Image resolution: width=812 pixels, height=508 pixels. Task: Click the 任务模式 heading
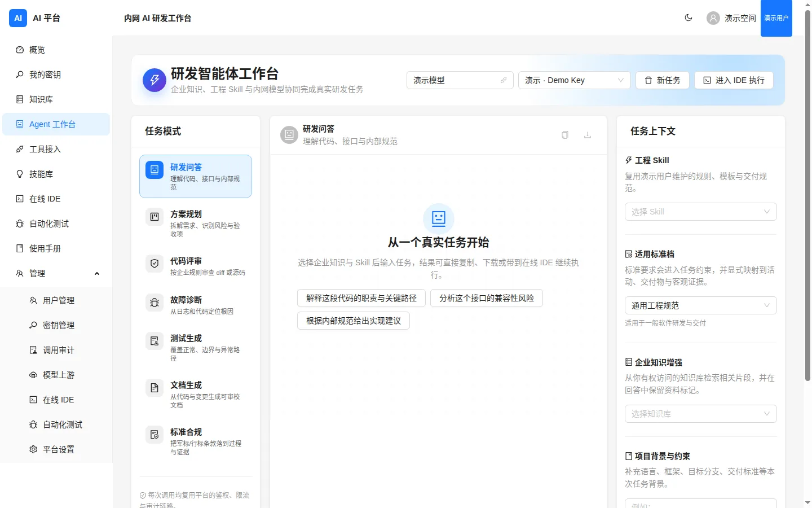pyautogui.click(x=163, y=131)
